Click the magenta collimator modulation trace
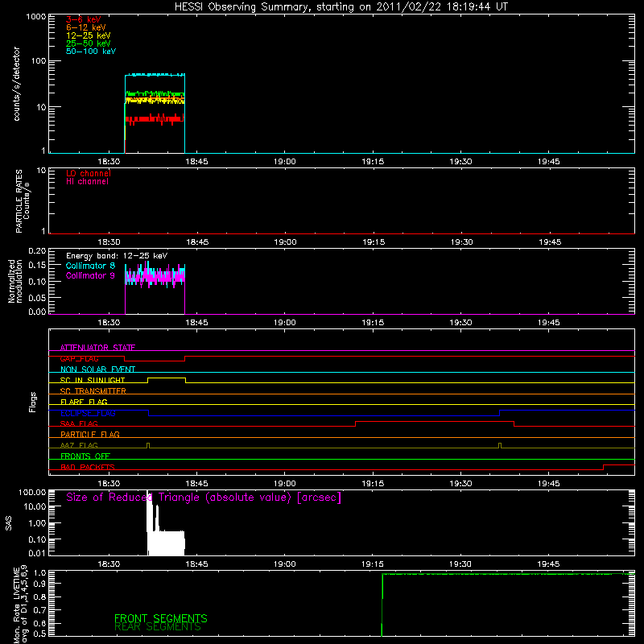 point(155,277)
